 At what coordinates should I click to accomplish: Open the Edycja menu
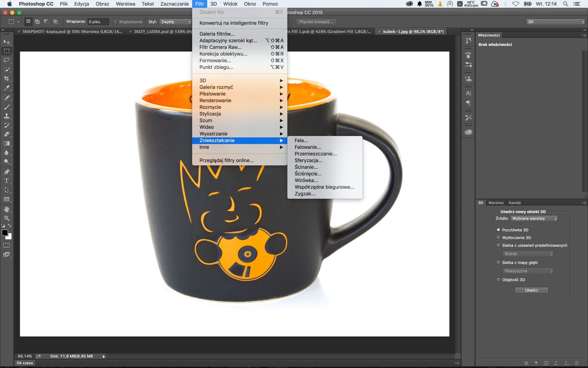pyautogui.click(x=81, y=4)
